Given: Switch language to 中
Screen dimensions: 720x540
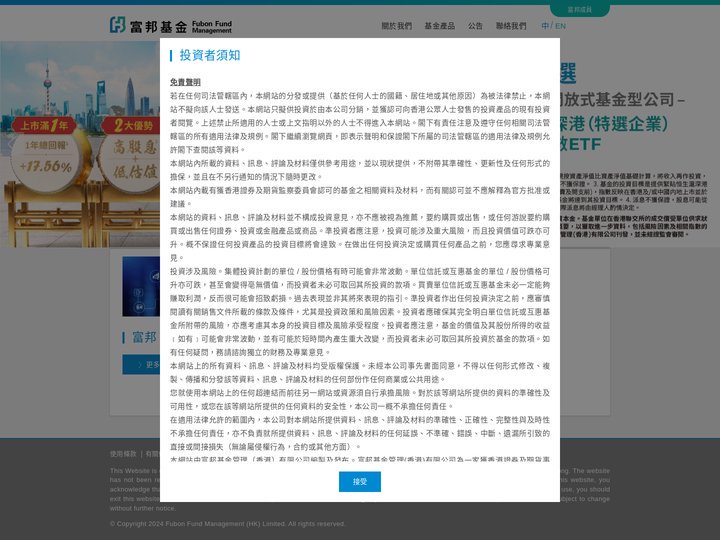Looking at the screenshot, I should pos(545,26).
